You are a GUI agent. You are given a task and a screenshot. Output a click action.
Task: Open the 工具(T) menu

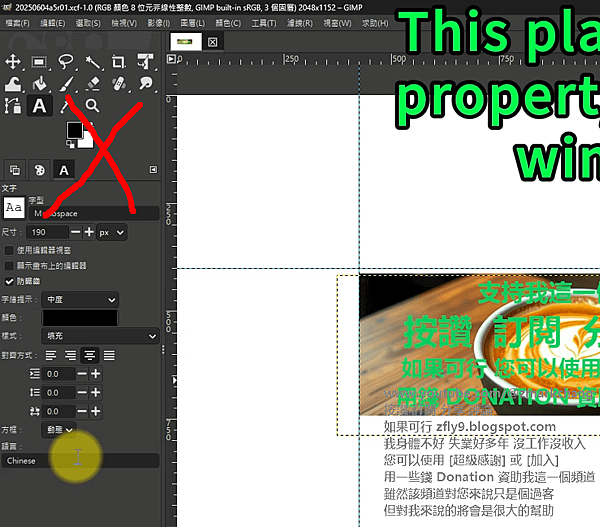(x=264, y=23)
